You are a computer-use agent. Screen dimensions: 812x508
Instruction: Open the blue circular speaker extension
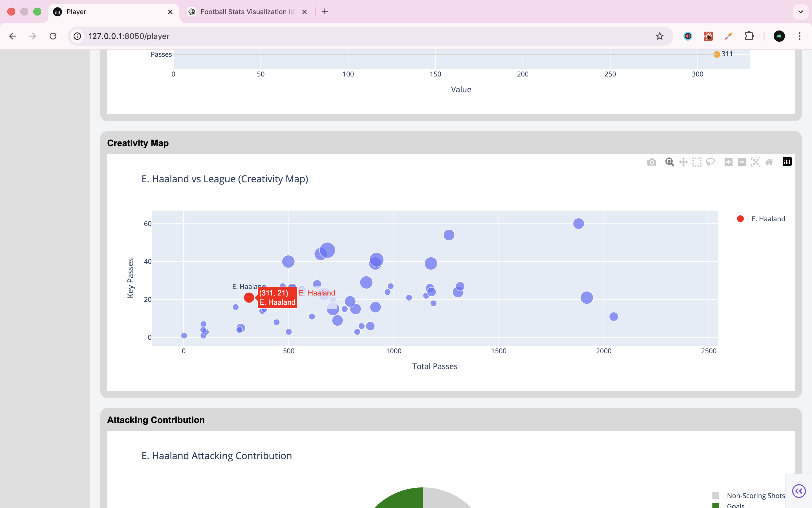pos(688,36)
